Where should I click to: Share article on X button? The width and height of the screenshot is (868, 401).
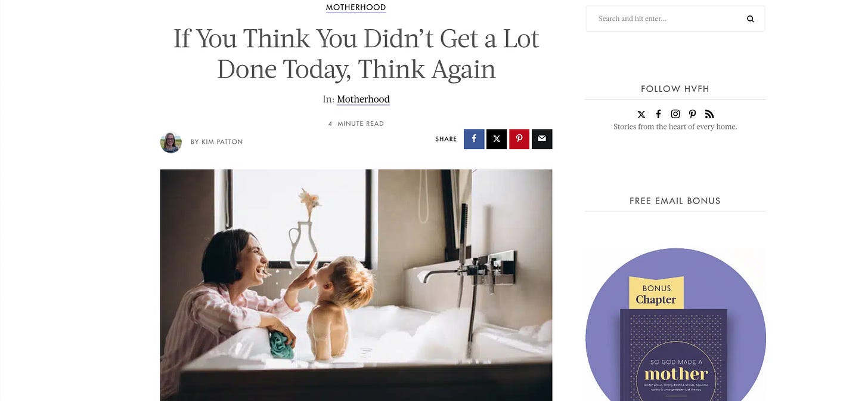coord(497,139)
